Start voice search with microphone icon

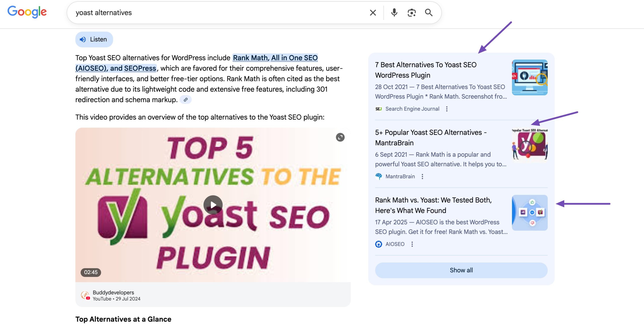pos(394,13)
